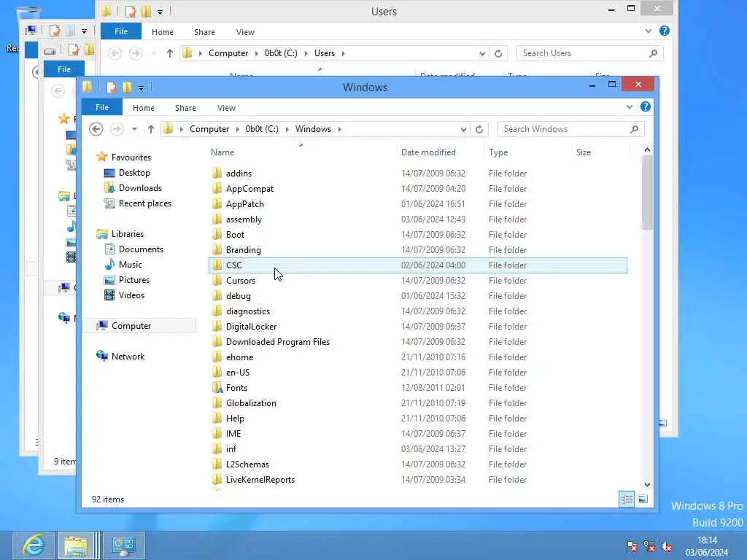Switch to Large icons view in status bar
747x560 pixels.
643,499
